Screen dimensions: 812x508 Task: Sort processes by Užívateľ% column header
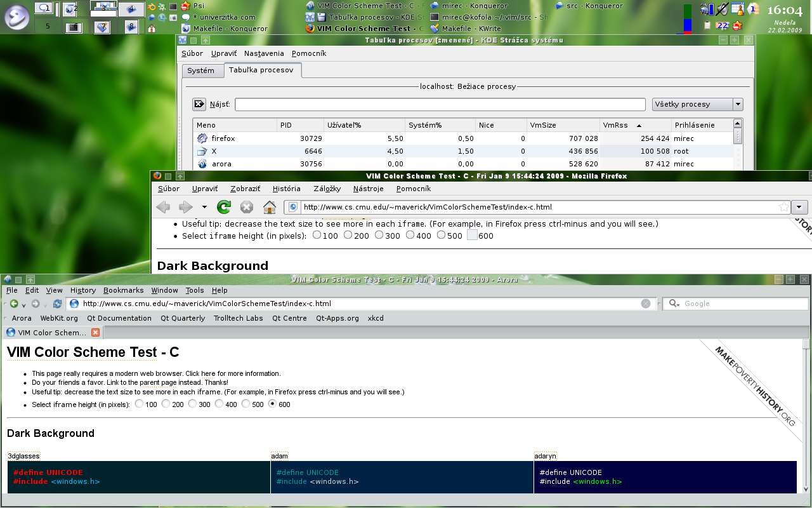364,125
